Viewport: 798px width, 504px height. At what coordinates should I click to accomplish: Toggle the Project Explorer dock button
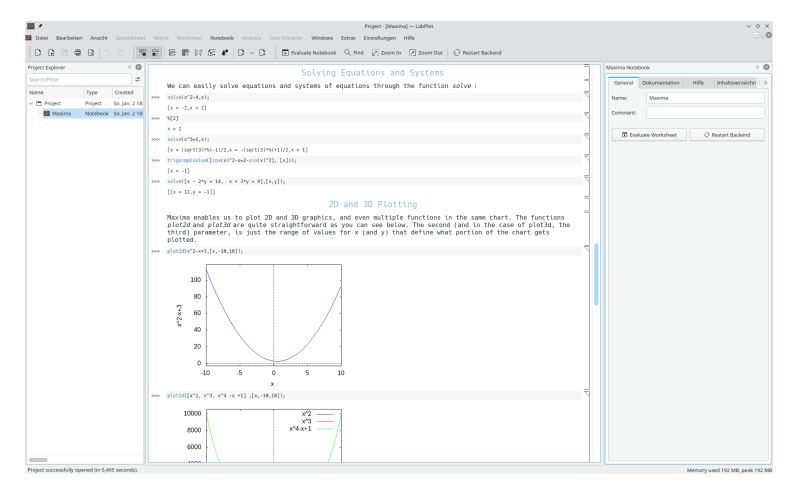pyautogui.click(x=142, y=52)
